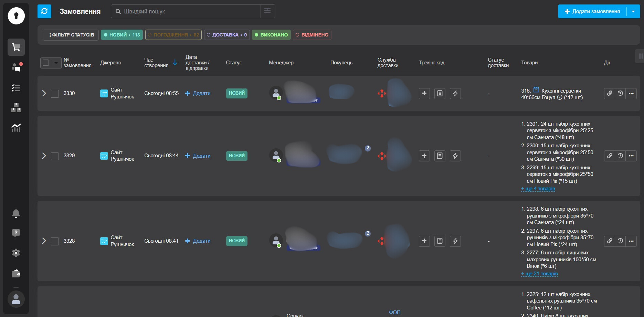Click the '+ ще 21 товарів' link
Screen dimensions: 644x317
point(539,274)
